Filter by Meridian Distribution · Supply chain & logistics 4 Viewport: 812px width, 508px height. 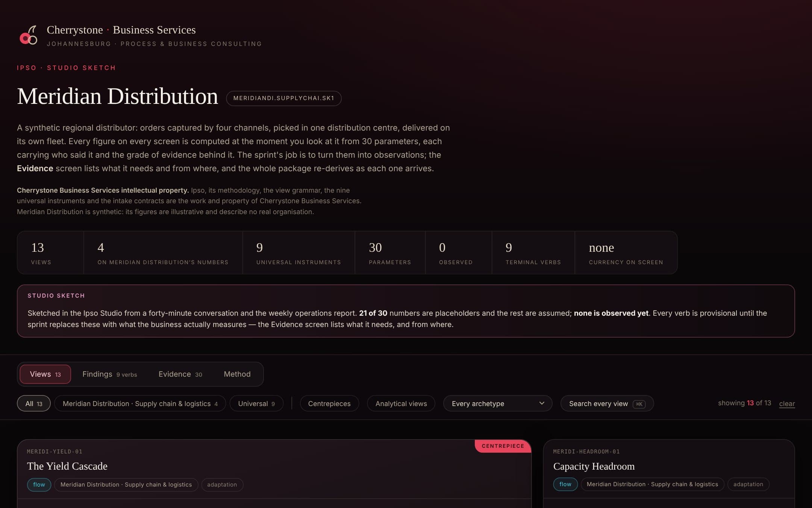(140, 403)
